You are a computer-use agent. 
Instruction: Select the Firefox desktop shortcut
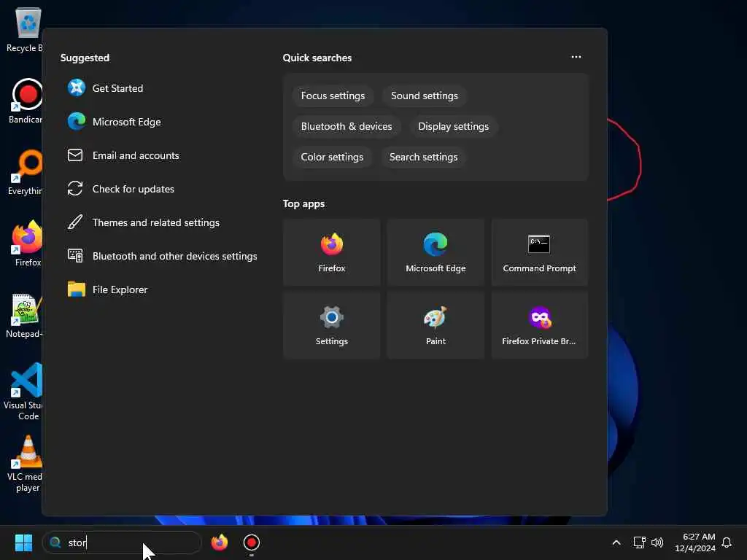27,244
